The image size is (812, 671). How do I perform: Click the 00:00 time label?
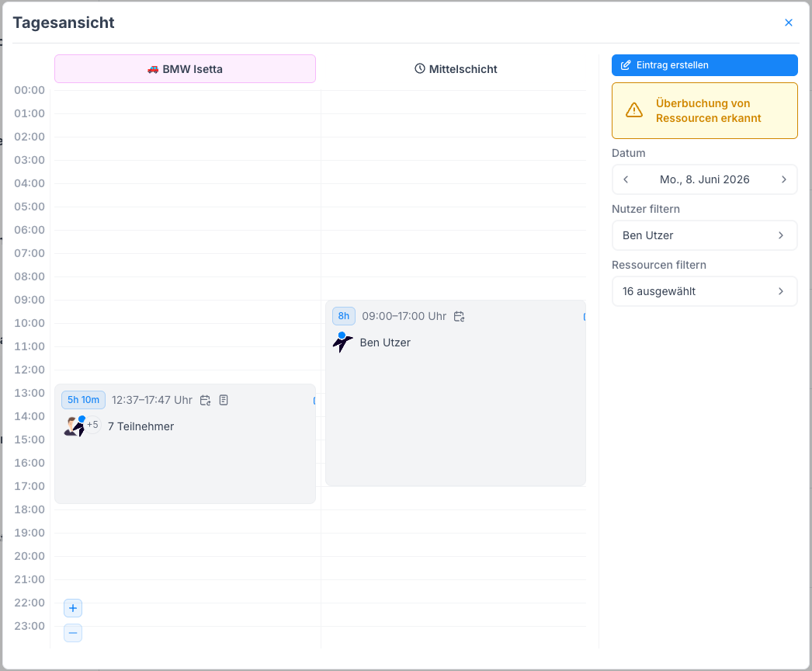click(29, 90)
